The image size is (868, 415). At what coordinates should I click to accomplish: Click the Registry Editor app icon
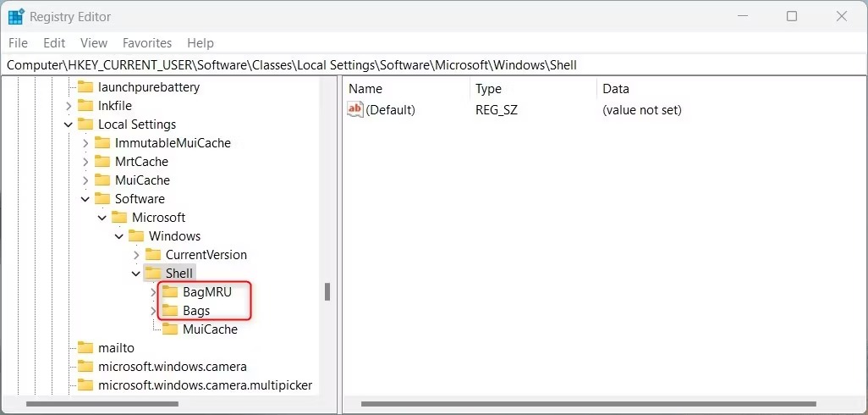16,17
